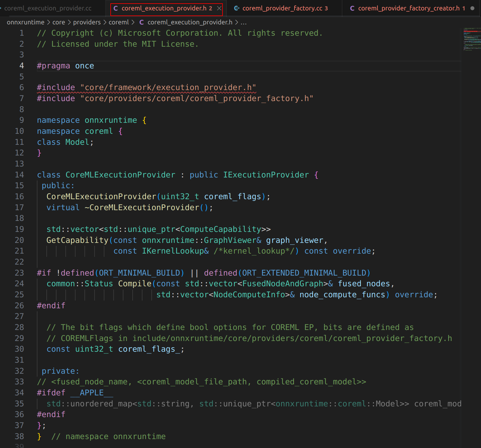Click C file icon on coreml_provider_factory_creator.h tab
Image resolution: width=481 pixels, height=448 pixels.
[352, 8]
